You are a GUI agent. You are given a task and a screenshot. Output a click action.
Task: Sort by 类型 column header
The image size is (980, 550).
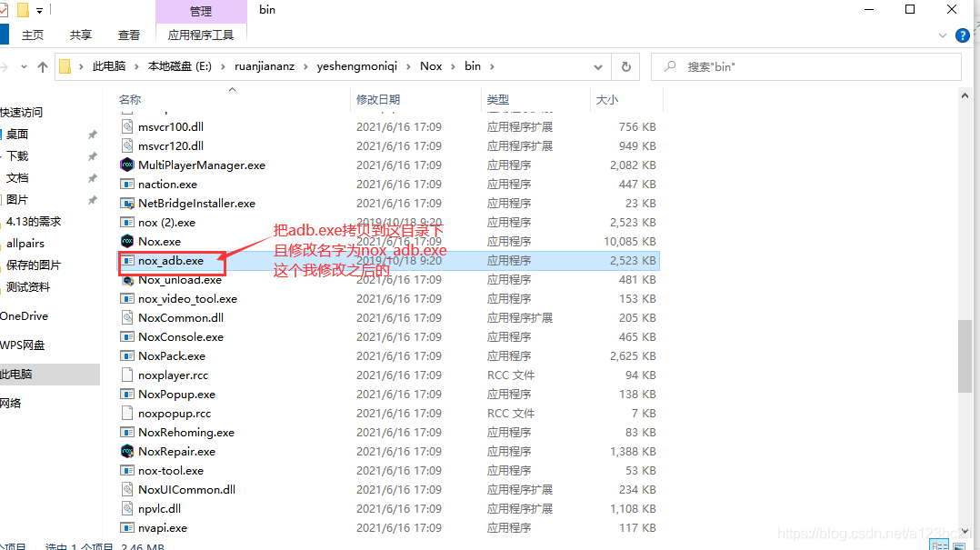click(498, 99)
